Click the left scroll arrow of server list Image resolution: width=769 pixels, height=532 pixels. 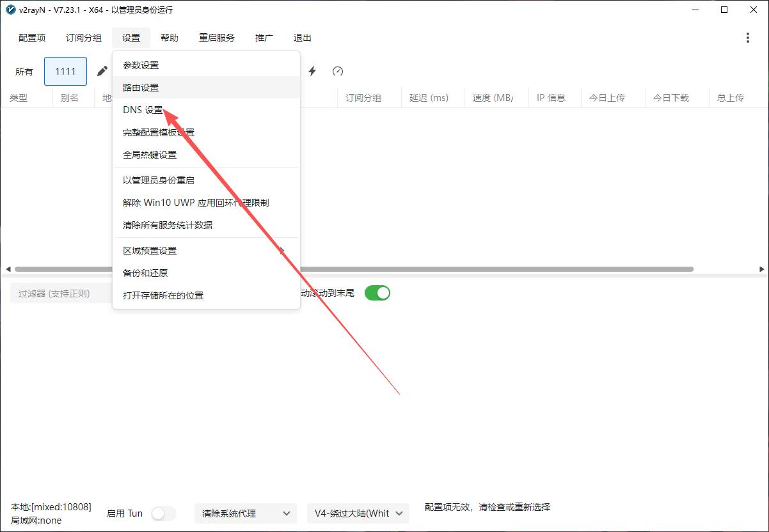point(8,269)
